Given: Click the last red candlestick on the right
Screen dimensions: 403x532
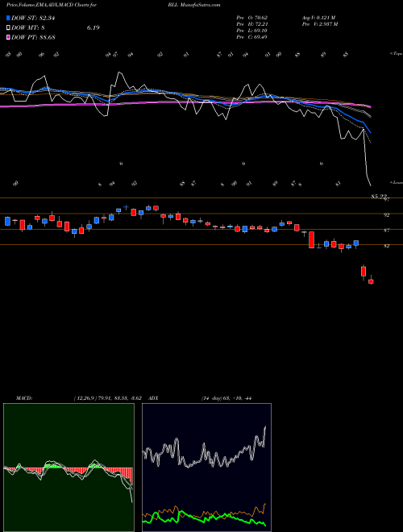Looking at the screenshot, I should point(371,281).
